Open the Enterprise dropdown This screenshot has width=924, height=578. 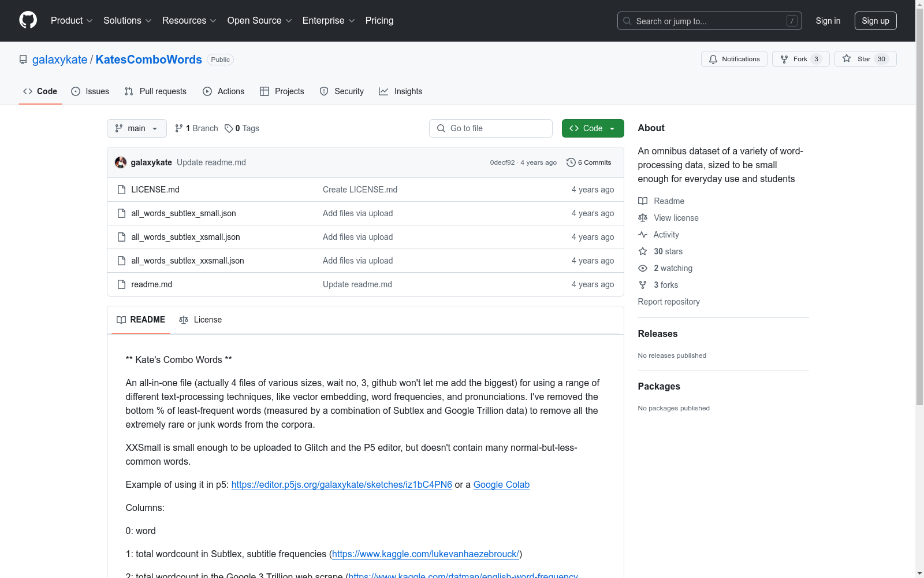tap(329, 21)
